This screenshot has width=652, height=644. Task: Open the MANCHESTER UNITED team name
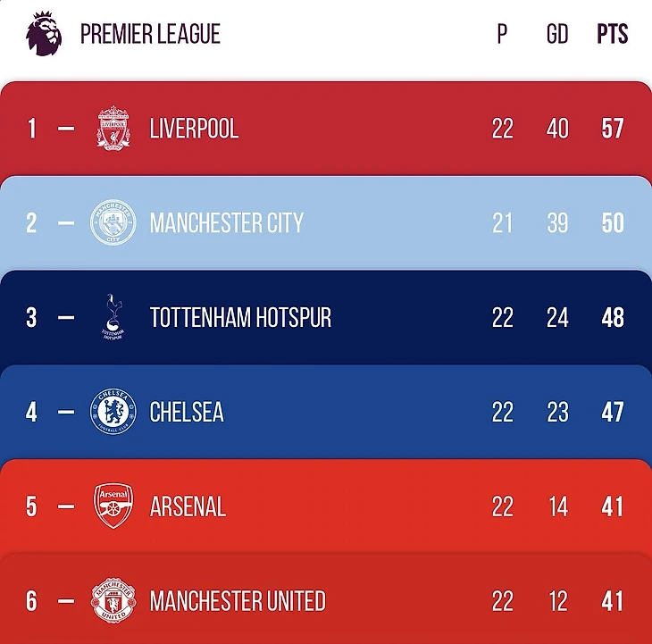238,601
